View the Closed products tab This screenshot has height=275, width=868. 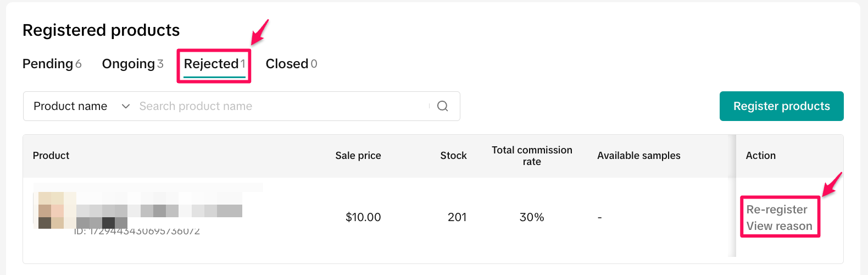tap(291, 64)
